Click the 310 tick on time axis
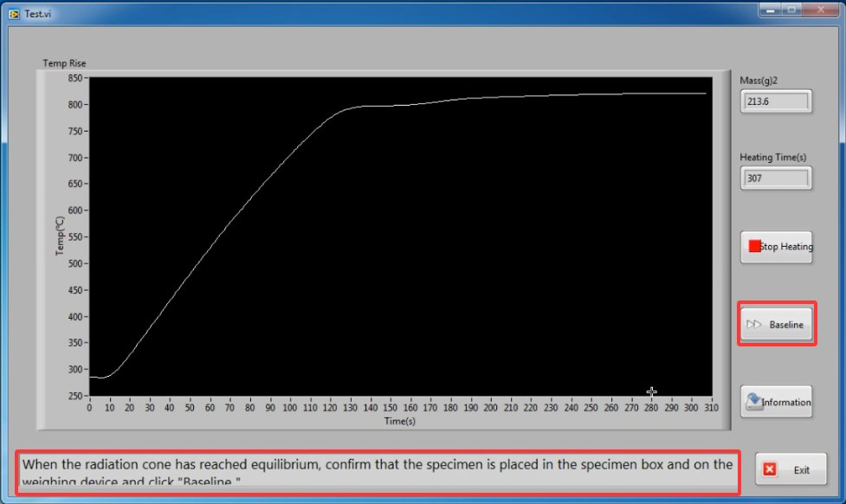The height and width of the screenshot is (504, 846). click(711, 407)
